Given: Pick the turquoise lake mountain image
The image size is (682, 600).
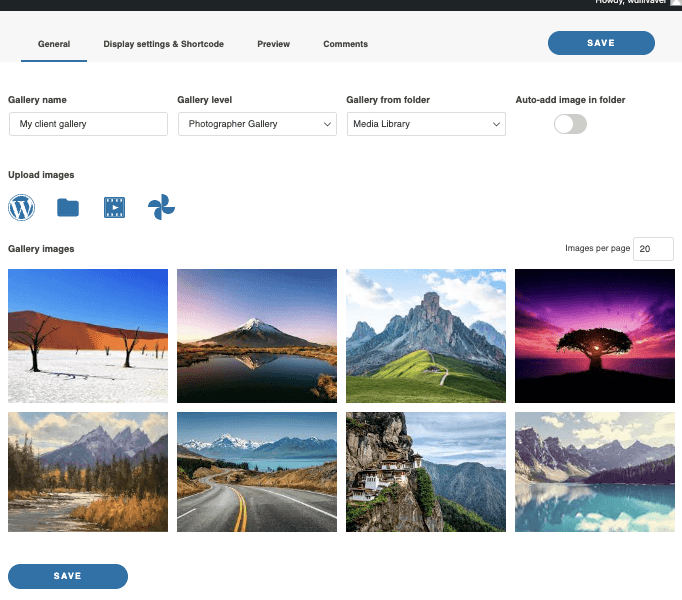Looking at the screenshot, I should tap(594, 472).
